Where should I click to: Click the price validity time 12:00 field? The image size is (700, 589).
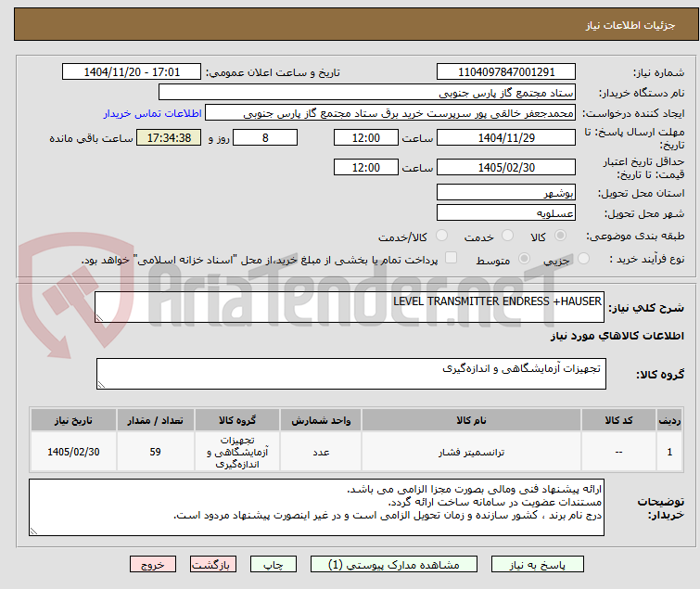point(366,168)
